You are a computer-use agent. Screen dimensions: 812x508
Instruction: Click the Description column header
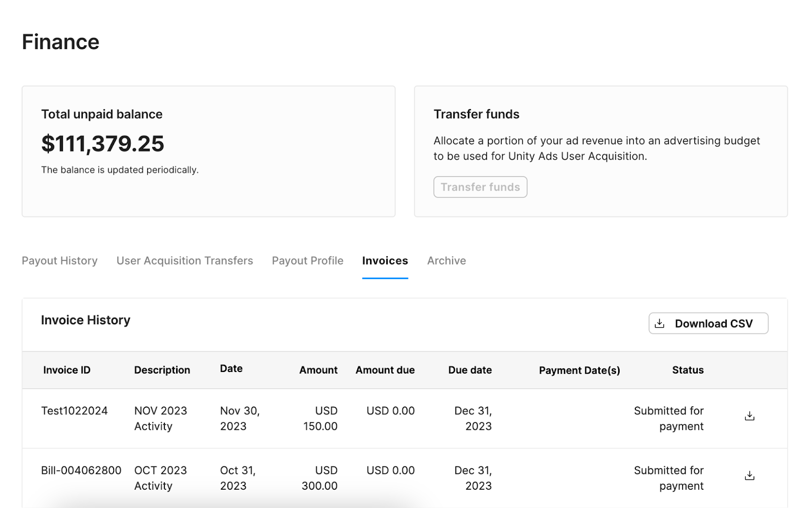point(162,370)
